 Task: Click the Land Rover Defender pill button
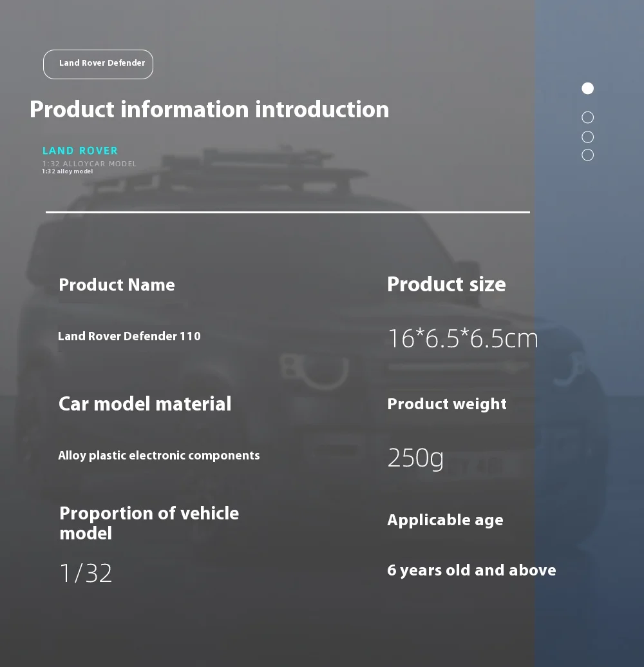(x=98, y=64)
